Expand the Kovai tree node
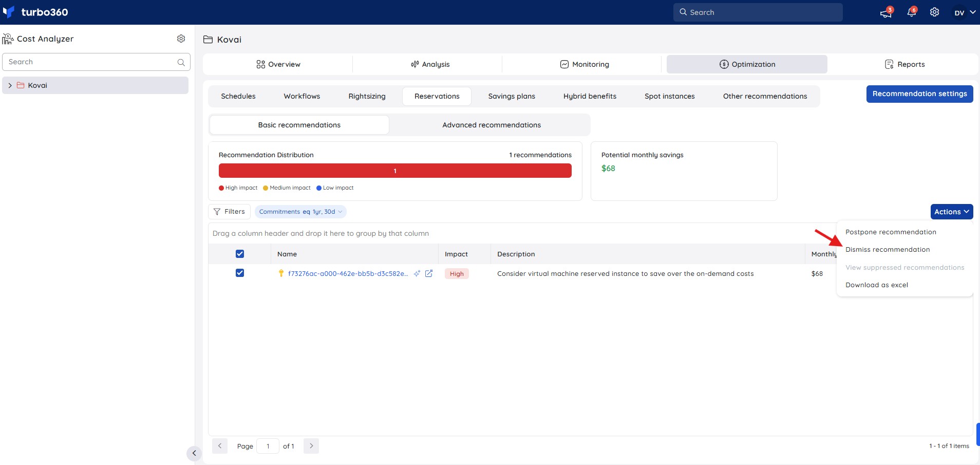 (x=10, y=85)
